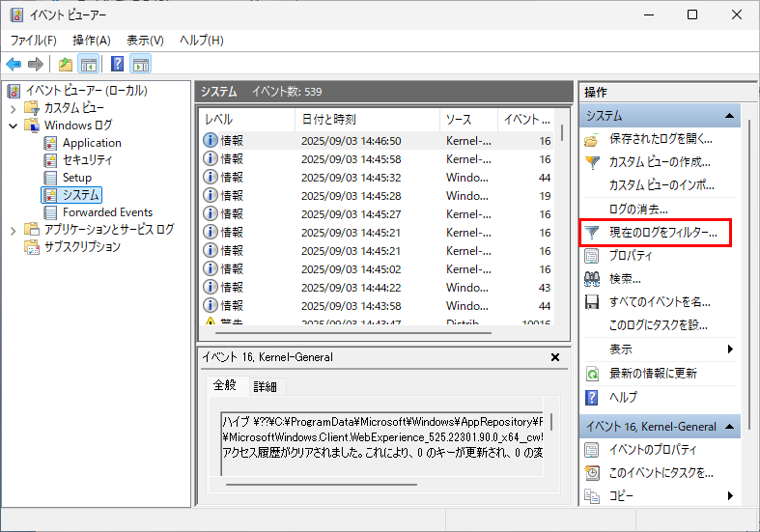Click the すべてのイベントを名前をつけて保存 disk action
760x532 pixels.
coord(660,302)
